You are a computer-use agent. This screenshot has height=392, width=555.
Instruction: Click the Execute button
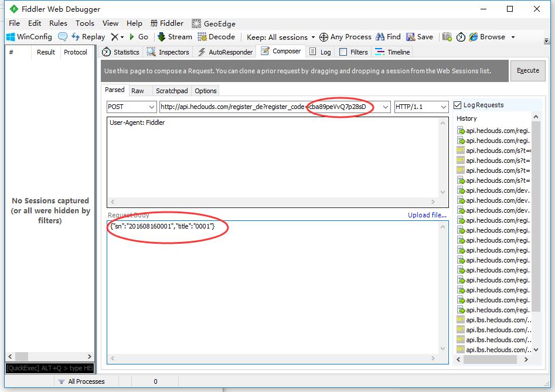tap(527, 70)
